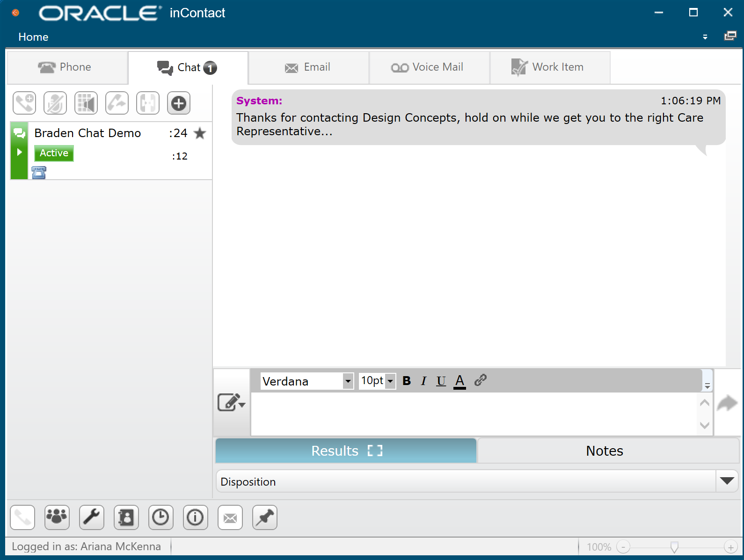Switch to the Phone tab
This screenshot has height=560, width=744.
point(67,67)
